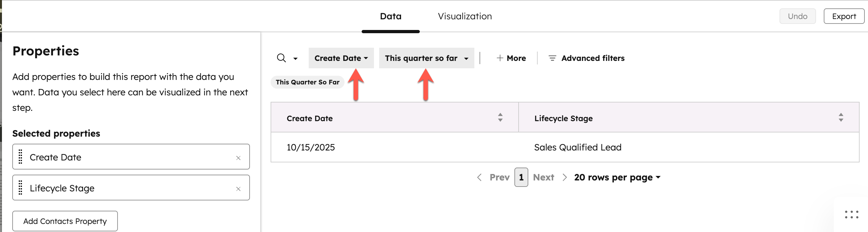This screenshot has height=232, width=868.
Task: Click the search magnifier icon
Action: [281, 58]
